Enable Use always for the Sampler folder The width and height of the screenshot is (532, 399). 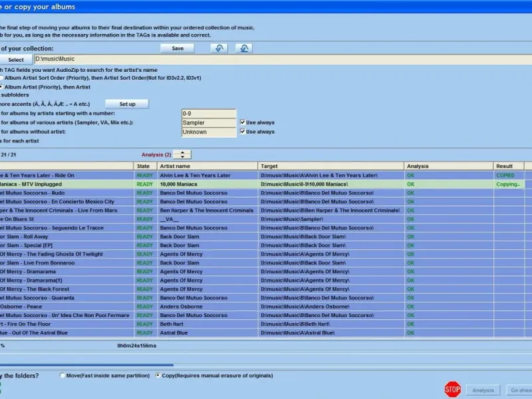coord(243,122)
